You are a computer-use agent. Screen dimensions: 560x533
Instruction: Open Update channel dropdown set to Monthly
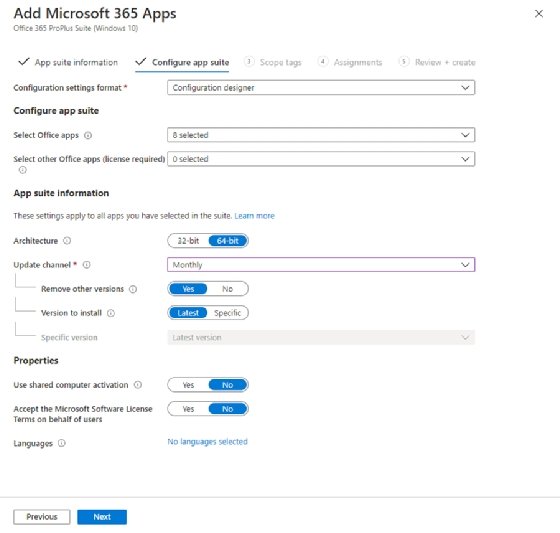[x=321, y=265]
